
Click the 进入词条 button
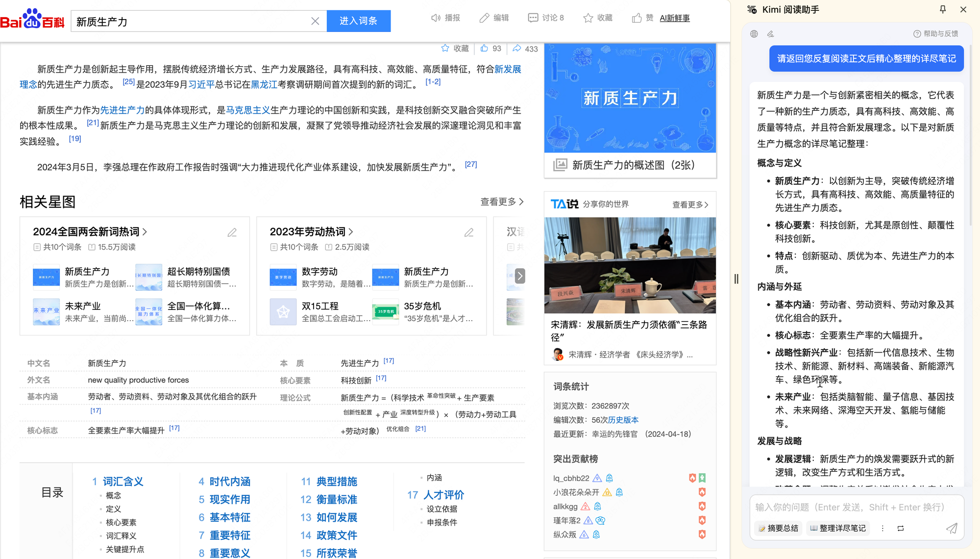[x=359, y=21]
